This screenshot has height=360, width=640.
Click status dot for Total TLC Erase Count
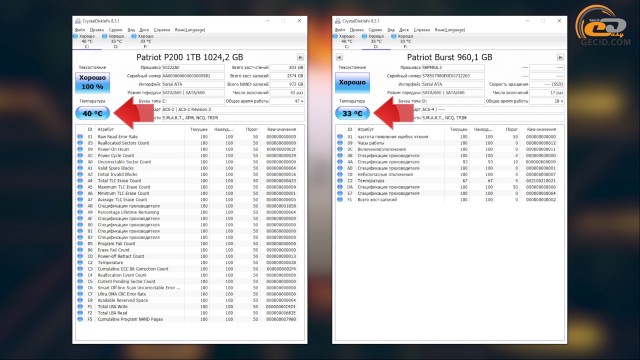click(80, 181)
